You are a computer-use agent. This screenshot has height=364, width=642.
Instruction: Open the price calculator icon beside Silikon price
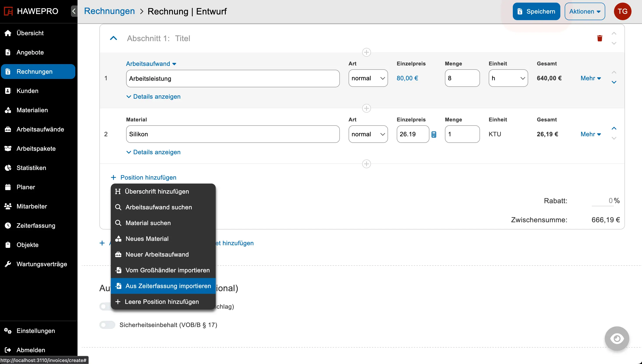(x=434, y=135)
